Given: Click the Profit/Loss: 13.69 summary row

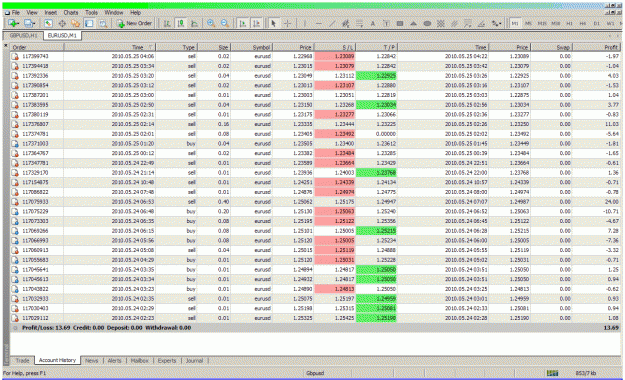Looking at the screenshot, I should pyautogui.click(x=315, y=328).
